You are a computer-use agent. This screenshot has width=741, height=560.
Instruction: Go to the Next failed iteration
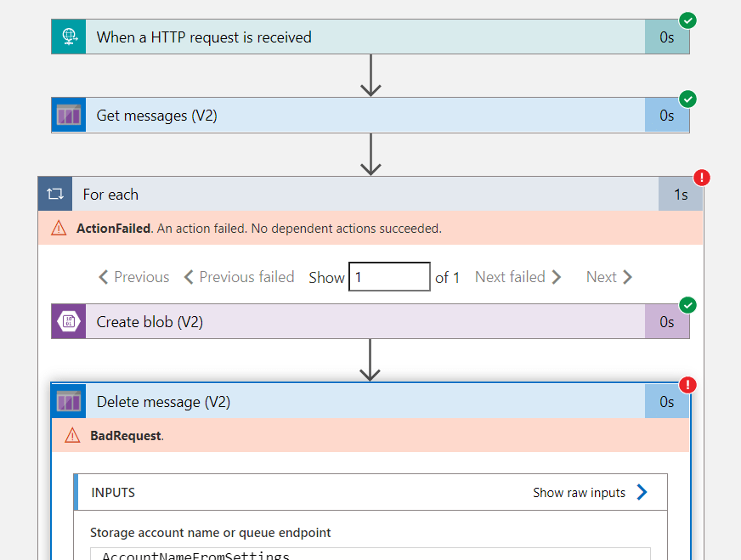pos(518,277)
